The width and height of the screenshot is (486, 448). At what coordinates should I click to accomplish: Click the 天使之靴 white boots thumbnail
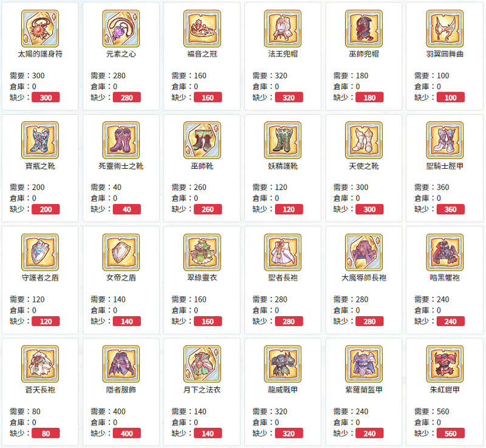tap(364, 140)
